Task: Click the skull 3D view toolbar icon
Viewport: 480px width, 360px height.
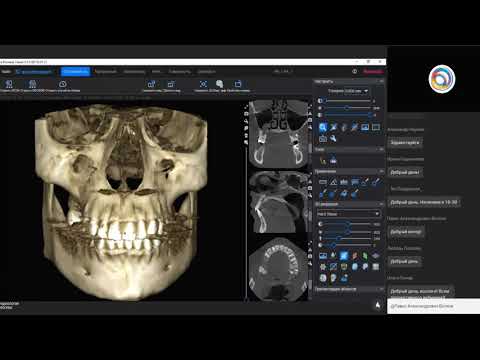Action: (x=219, y=84)
